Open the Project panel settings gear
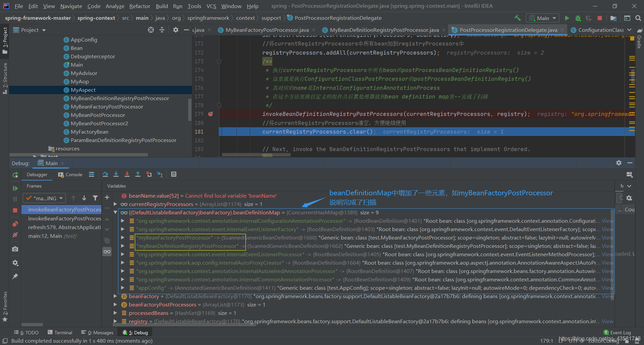This screenshot has height=345, width=644. 176,30
